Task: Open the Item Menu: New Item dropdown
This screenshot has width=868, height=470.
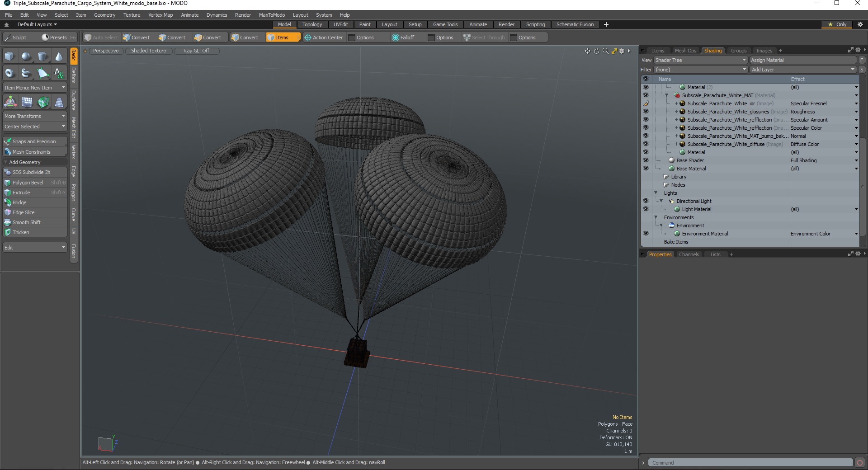Action: (35, 88)
